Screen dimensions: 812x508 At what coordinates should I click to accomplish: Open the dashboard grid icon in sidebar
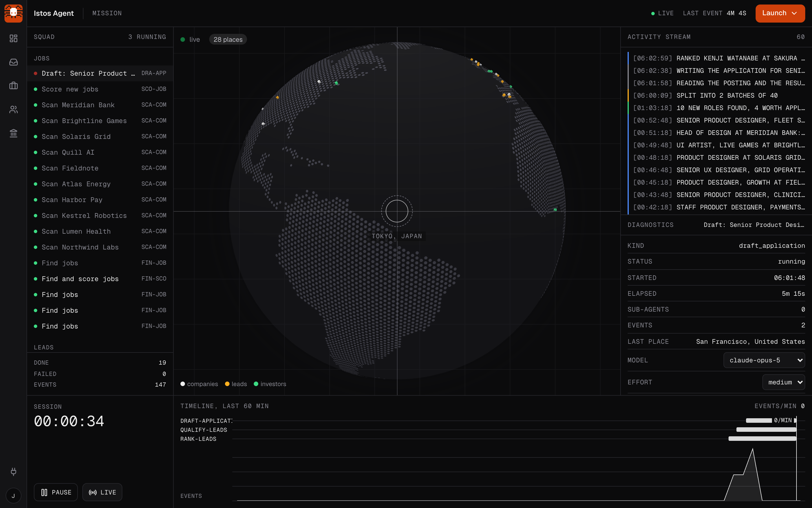click(x=14, y=39)
